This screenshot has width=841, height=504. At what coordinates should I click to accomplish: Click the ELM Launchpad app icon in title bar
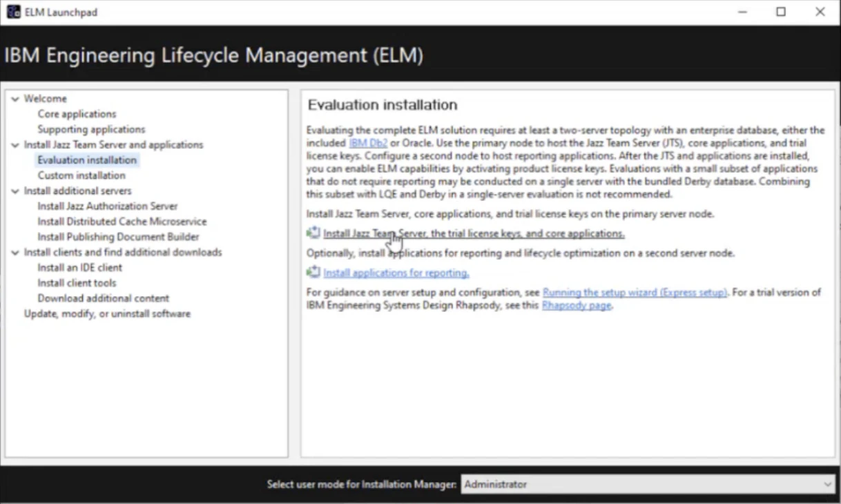point(14,12)
